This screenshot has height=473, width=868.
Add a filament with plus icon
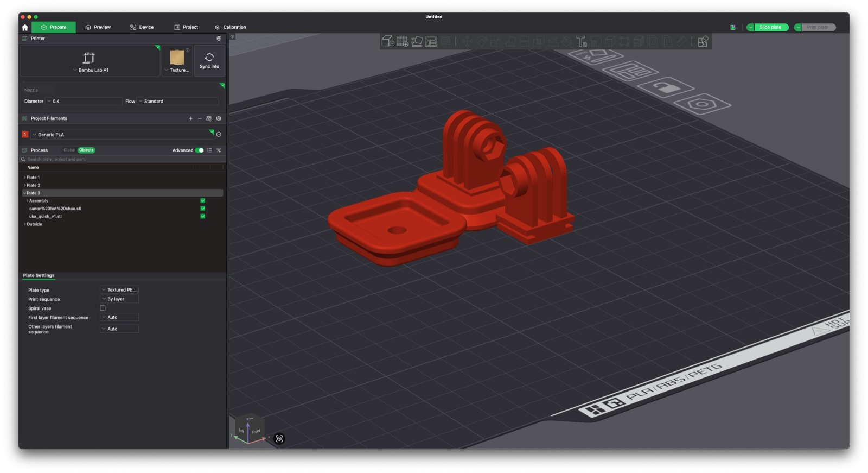point(190,118)
